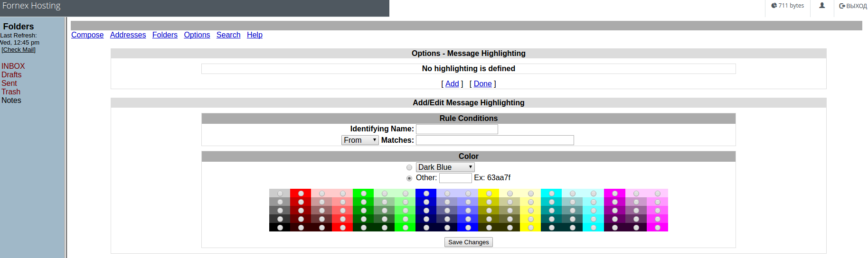Open the Trash folder

click(x=11, y=92)
